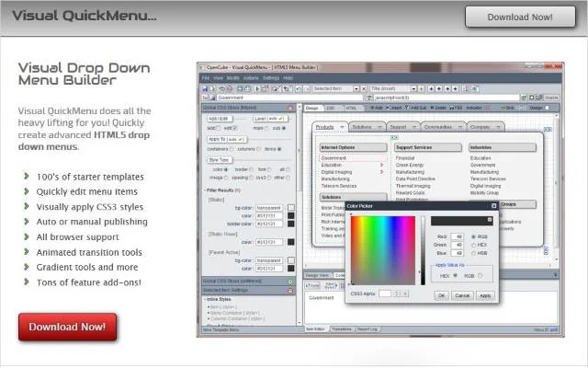
Task: Click the Redo toolbar icon
Action: coord(306,89)
